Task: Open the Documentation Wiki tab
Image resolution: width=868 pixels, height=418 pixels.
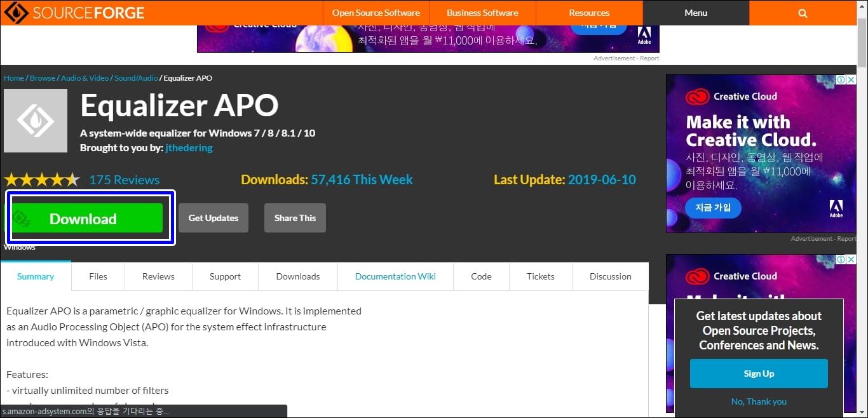Action: 395,276
